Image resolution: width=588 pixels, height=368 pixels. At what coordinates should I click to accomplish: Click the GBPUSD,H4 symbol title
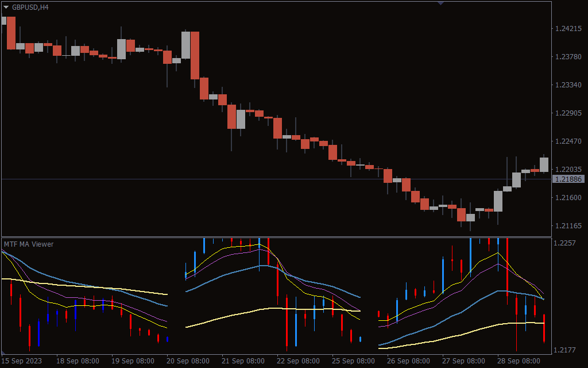pos(30,7)
